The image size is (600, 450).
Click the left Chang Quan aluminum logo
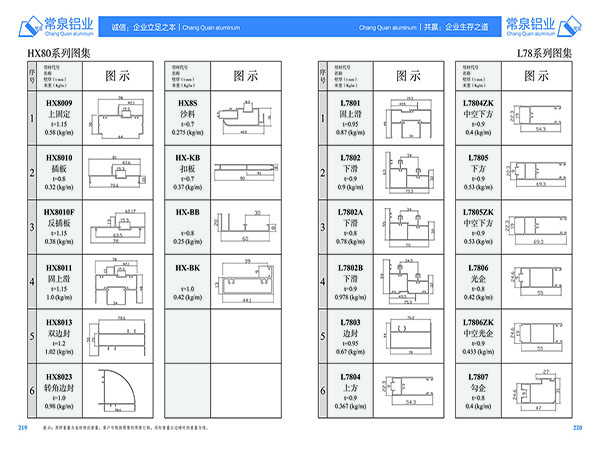click(x=56, y=26)
